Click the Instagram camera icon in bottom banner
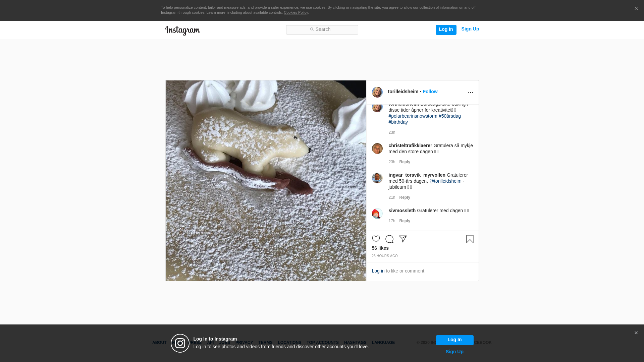 (x=180, y=343)
